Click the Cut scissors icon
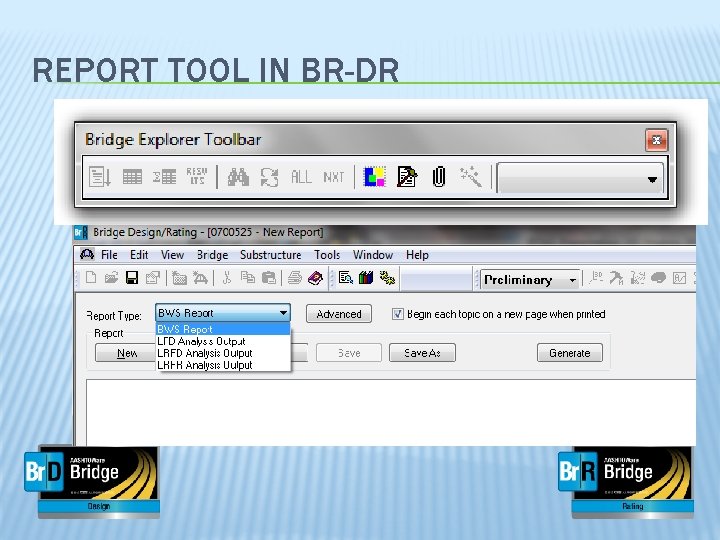Viewport: 720px width, 540px height. (226, 278)
